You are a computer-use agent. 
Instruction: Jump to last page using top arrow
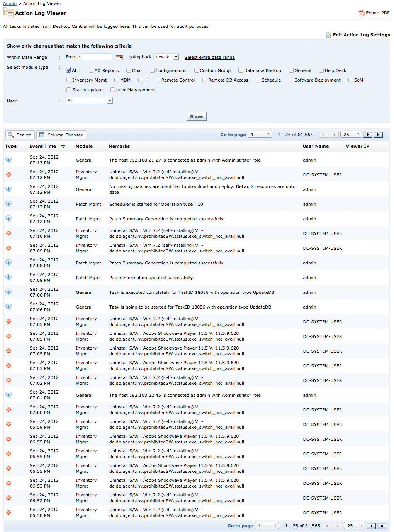379,135
